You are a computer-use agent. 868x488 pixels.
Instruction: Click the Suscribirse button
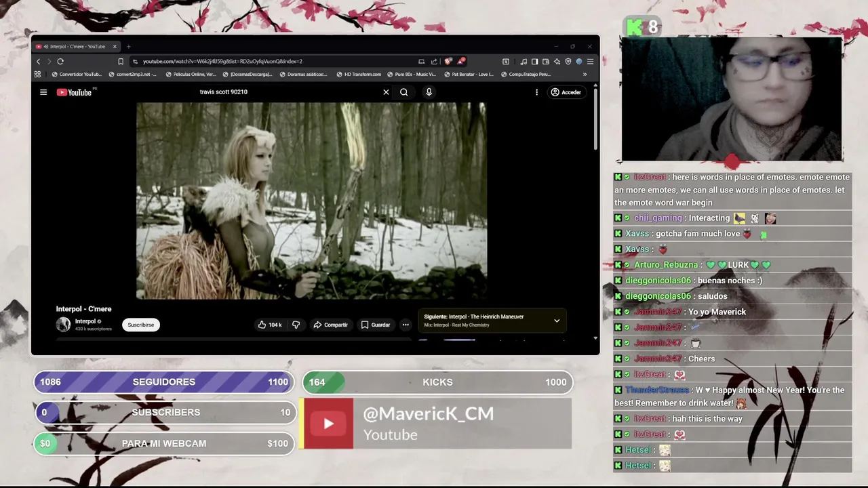pos(141,325)
